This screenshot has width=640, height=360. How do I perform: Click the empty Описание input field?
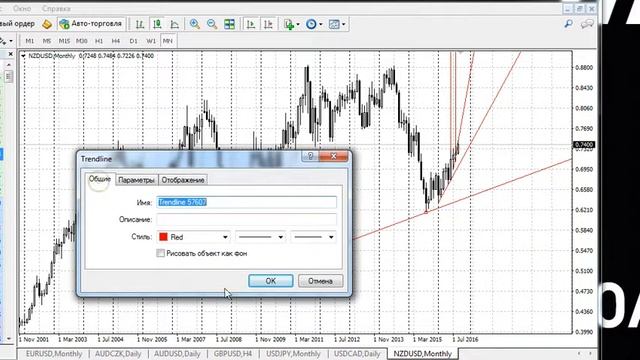[x=247, y=220]
